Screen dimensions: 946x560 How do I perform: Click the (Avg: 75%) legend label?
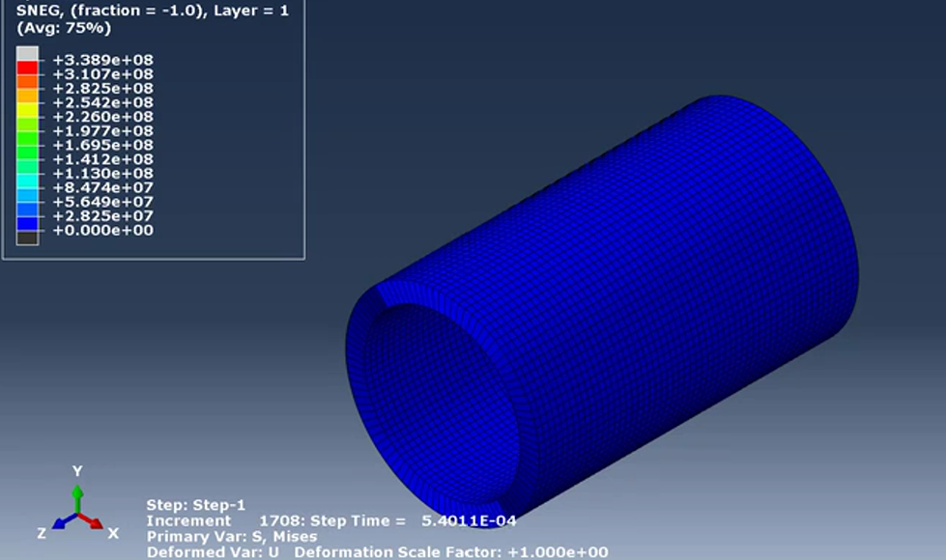pyautogui.click(x=64, y=28)
